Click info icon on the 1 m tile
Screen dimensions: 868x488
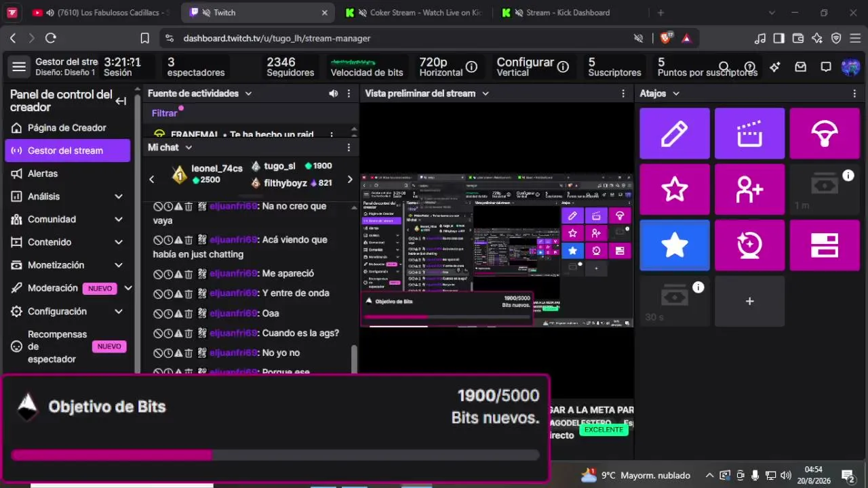[x=848, y=176]
